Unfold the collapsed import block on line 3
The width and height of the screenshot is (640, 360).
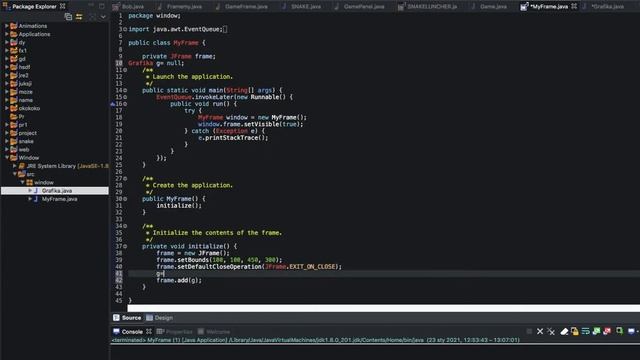point(125,29)
